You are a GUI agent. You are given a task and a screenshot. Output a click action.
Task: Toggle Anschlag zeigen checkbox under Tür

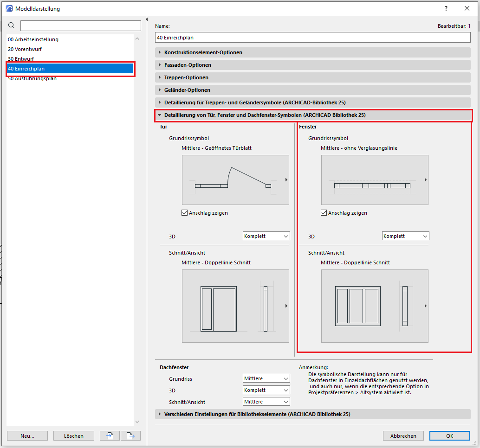pyautogui.click(x=185, y=213)
